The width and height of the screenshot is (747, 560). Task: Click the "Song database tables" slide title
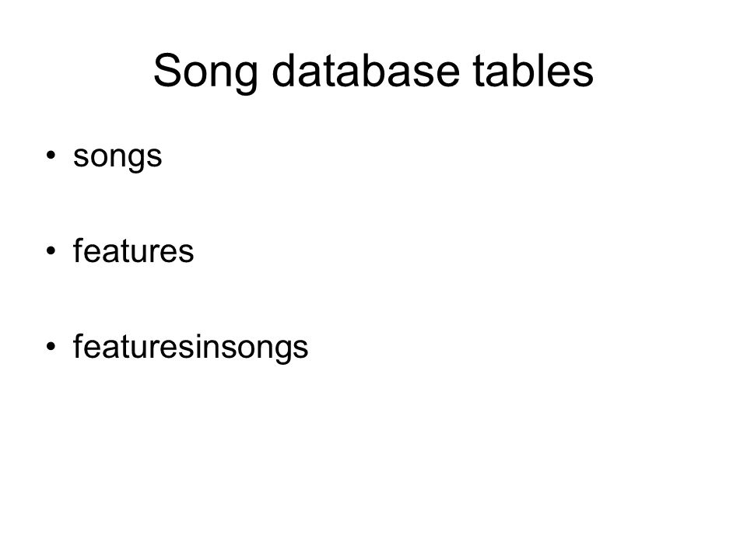coord(373,72)
